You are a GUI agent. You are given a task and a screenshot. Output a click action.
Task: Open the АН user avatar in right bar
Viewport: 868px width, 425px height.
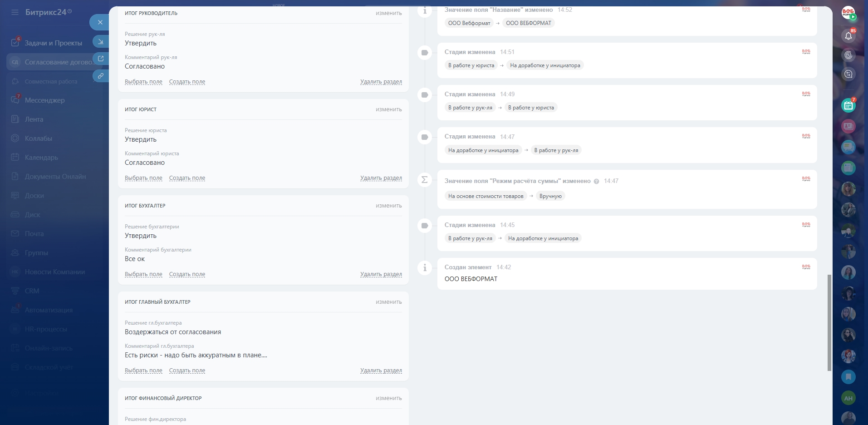(x=848, y=398)
